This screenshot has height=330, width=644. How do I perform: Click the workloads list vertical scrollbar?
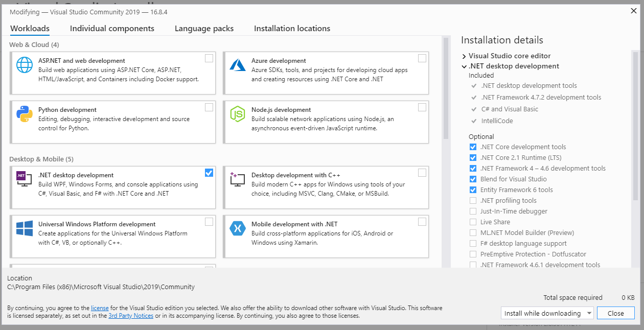(x=446, y=88)
